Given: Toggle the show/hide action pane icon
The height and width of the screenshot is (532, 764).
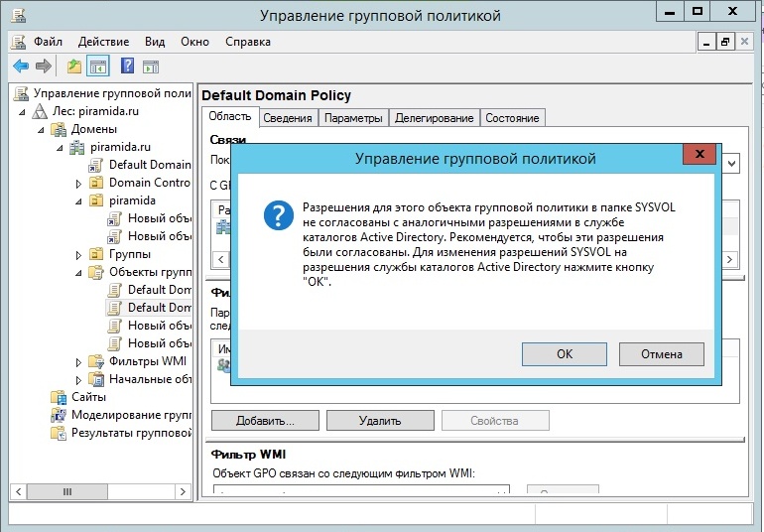Looking at the screenshot, I should click(151, 66).
